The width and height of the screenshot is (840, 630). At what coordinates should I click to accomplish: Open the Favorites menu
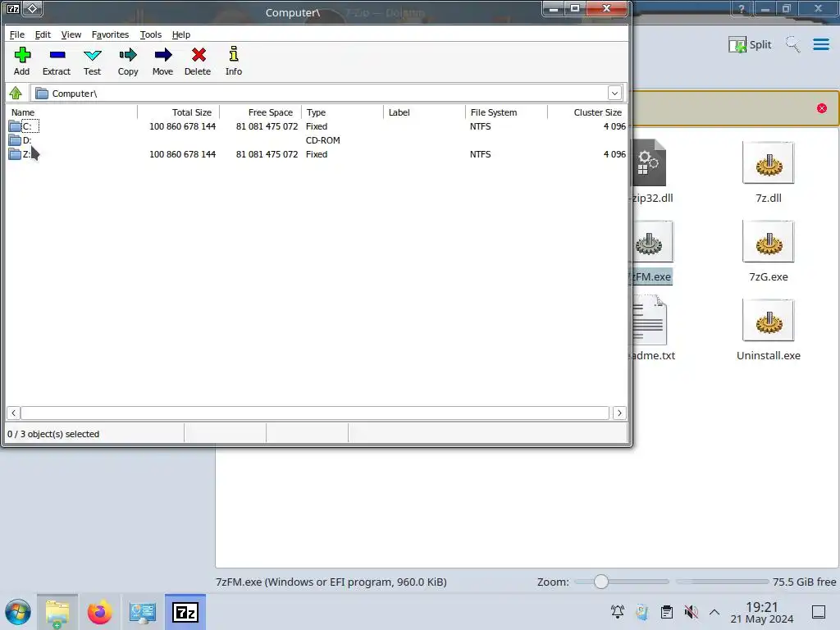pyautogui.click(x=111, y=34)
